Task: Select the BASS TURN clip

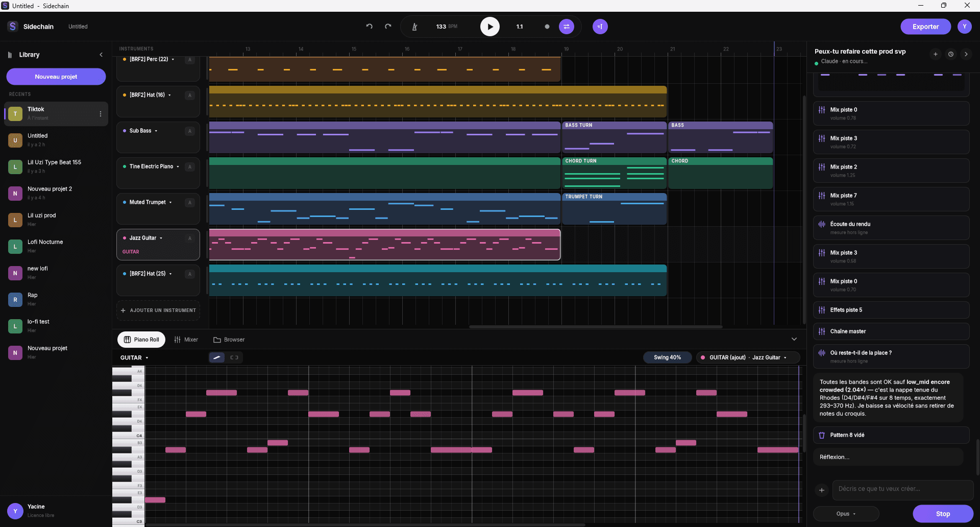Action: click(614, 137)
